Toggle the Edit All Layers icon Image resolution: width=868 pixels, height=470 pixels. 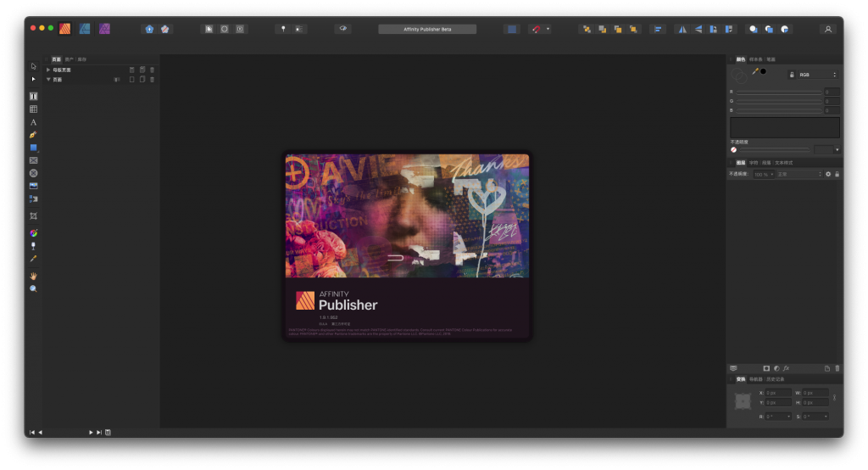coord(733,368)
